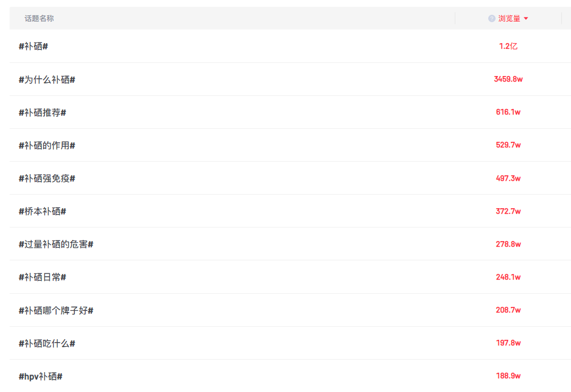Click the 372.7w view count value
The height and width of the screenshot is (392, 571).
click(x=508, y=211)
